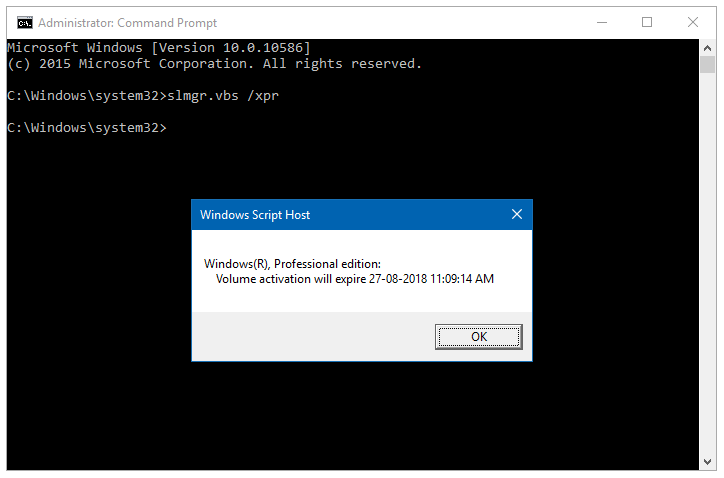Maximize the Command Prompt window
Image resolution: width=724 pixels, height=478 pixels.
point(647,22)
